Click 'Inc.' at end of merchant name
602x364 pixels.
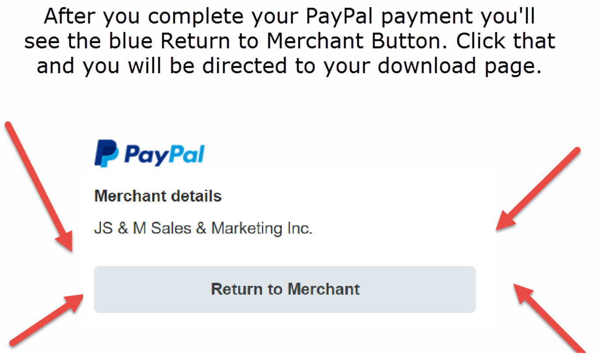[299, 228]
